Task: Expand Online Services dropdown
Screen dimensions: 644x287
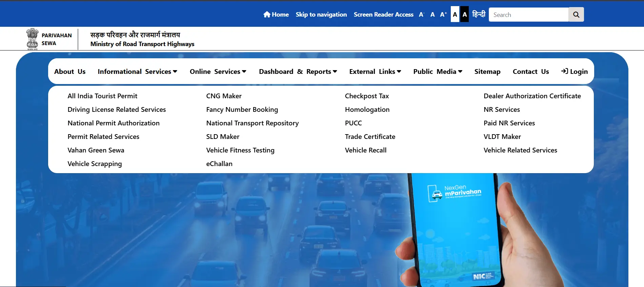Action: pyautogui.click(x=218, y=71)
